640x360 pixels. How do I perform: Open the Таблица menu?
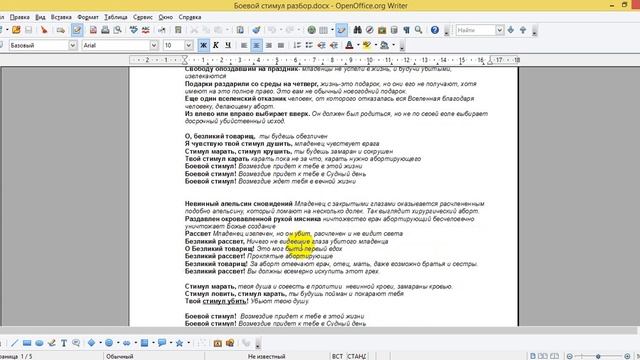tap(116, 17)
